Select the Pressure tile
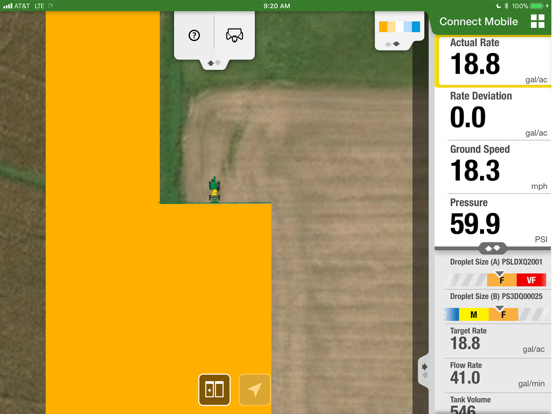The image size is (552, 414). click(493, 220)
